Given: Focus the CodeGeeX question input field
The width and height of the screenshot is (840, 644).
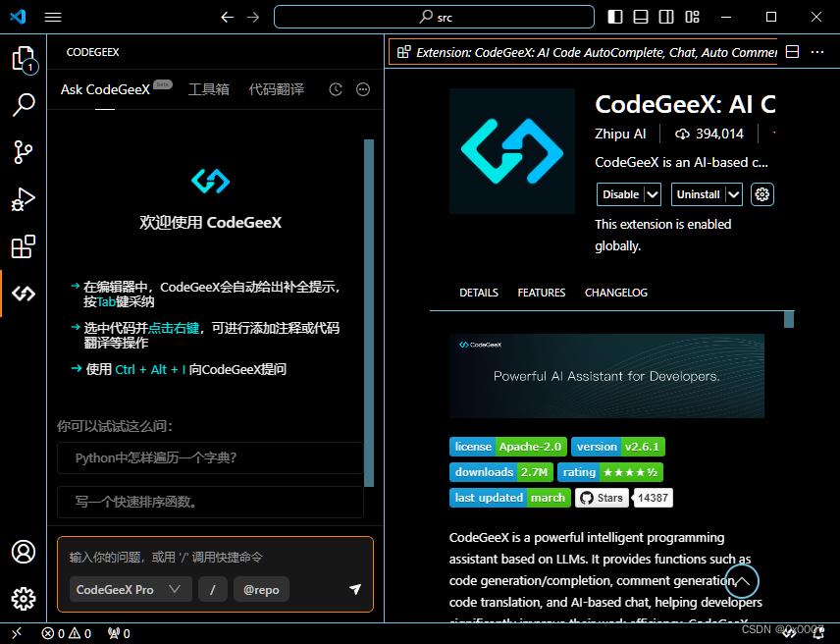Looking at the screenshot, I should 214,558.
